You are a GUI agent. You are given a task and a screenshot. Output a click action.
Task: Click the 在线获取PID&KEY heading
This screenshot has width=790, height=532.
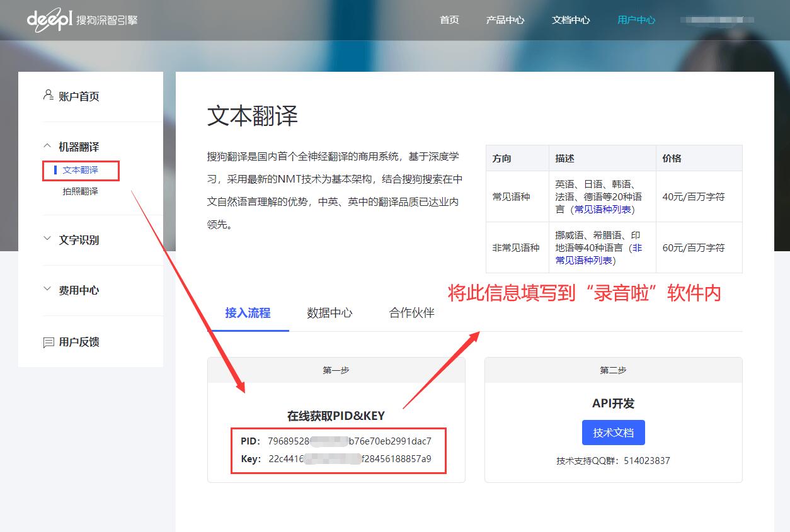tap(336, 416)
